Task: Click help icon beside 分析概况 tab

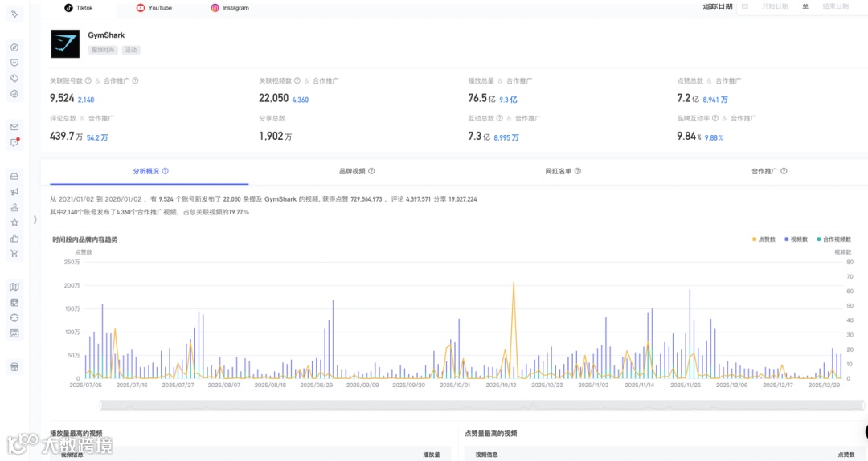Action: coord(166,171)
